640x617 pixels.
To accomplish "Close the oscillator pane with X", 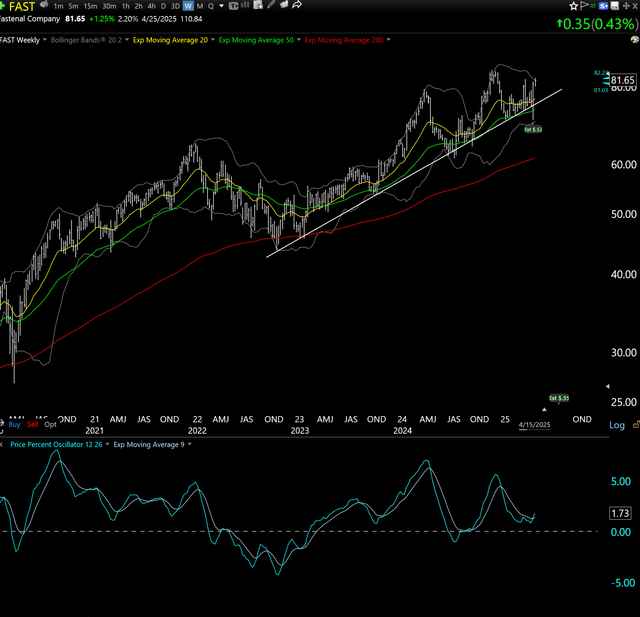I will [x=1, y=444].
